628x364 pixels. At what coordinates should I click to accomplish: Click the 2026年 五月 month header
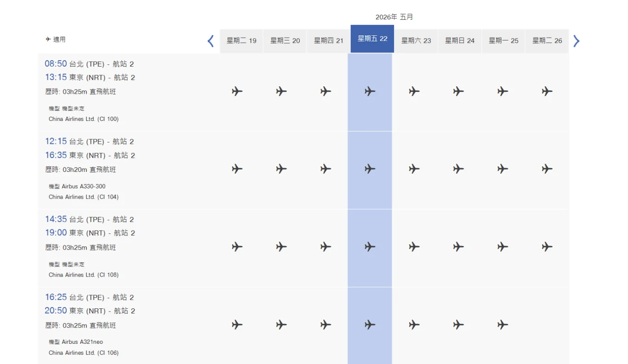point(394,17)
